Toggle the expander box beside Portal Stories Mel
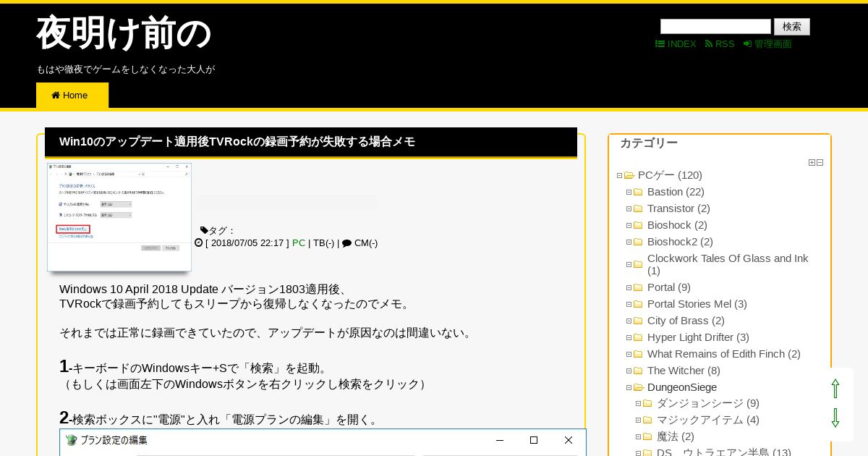868x456 pixels. click(629, 305)
